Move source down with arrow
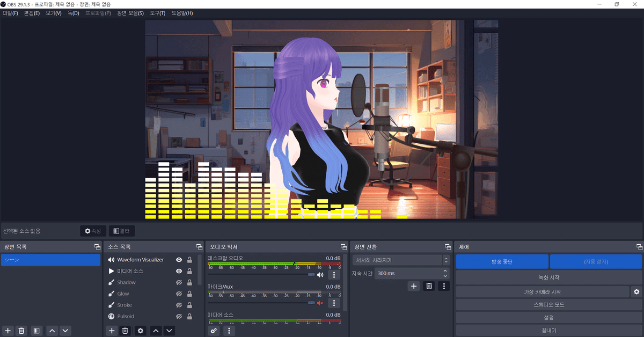 169,331
